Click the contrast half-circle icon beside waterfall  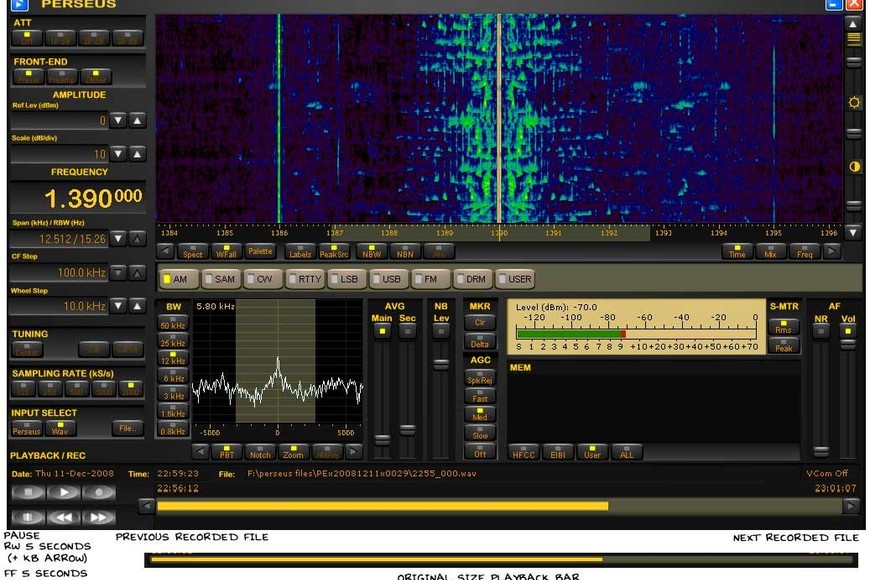point(853,167)
